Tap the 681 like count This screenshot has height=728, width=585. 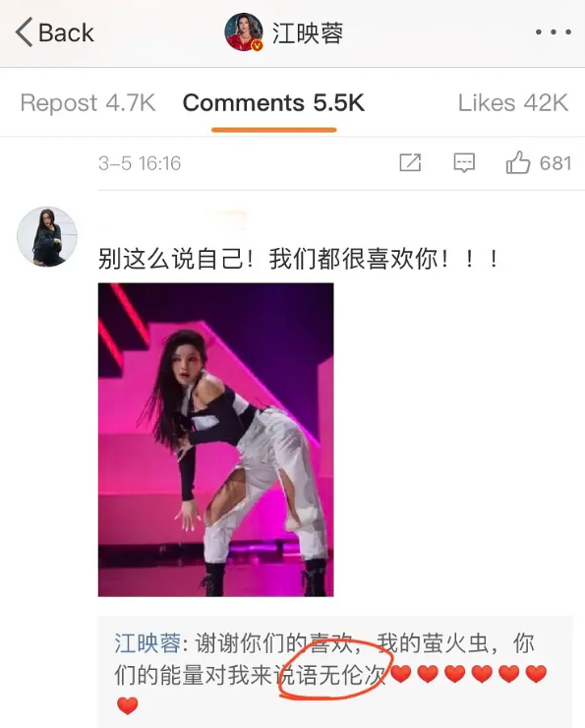[556, 163]
